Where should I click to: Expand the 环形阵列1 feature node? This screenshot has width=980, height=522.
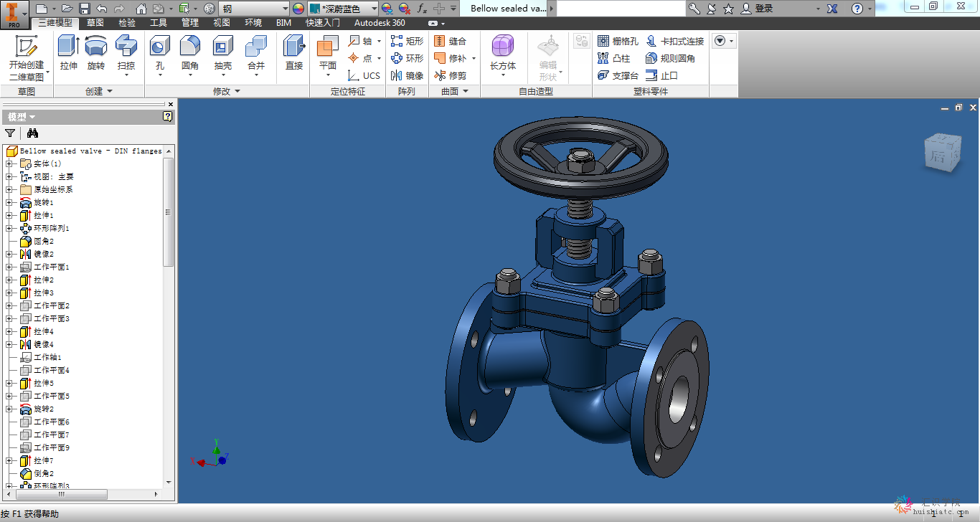[x=9, y=228]
